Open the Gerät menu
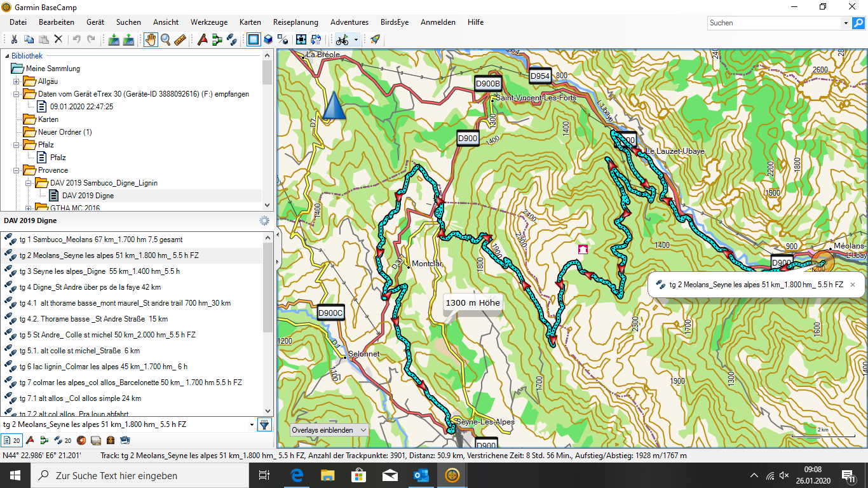Image resolution: width=868 pixels, height=488 pixels. click(95, 22)
